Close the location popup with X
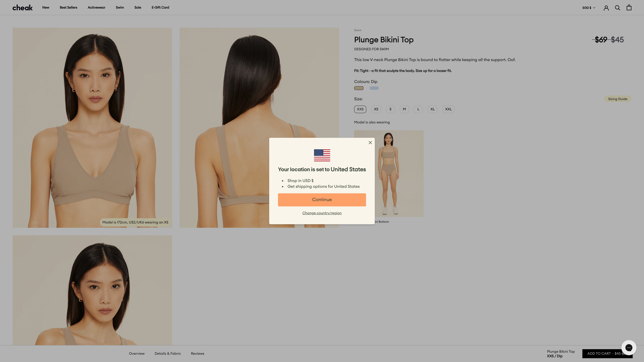 point(370,142)
